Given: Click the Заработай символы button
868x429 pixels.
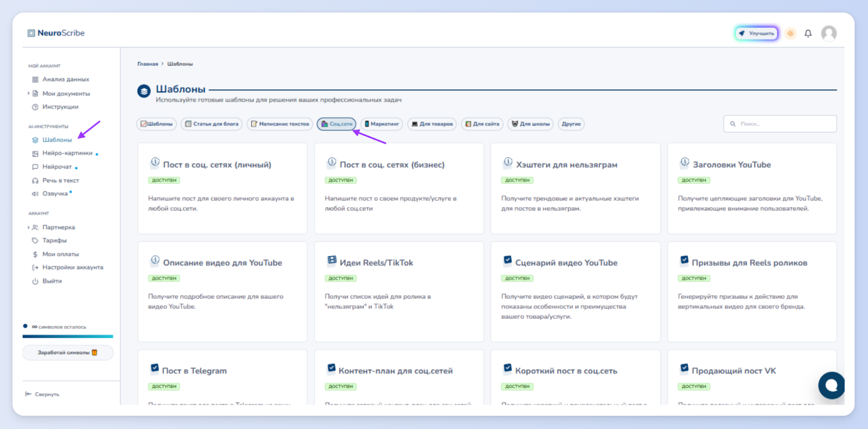Looking at the screenshot, I should 68,352.
